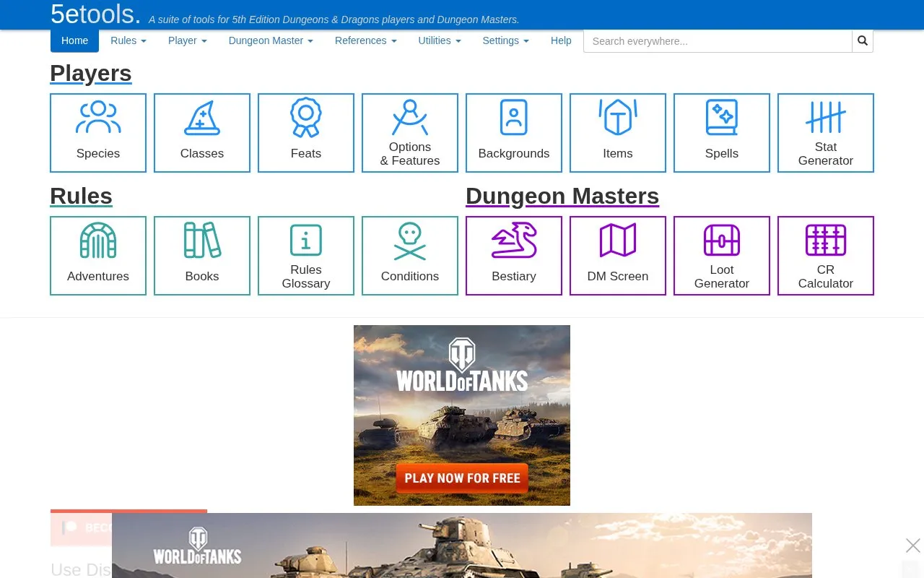
Task: Click the Rules section heading link
Action: tap(82, 197)
